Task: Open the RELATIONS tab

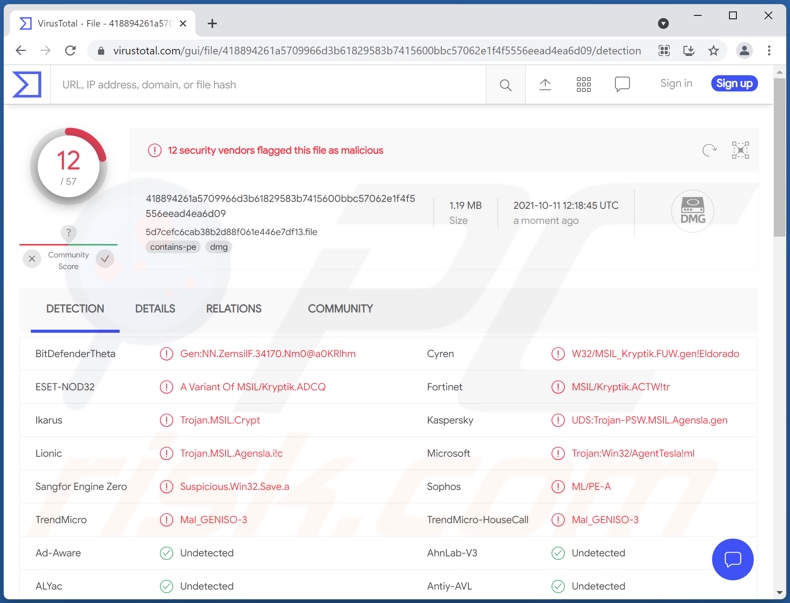Action: click(x=234, y=309)
